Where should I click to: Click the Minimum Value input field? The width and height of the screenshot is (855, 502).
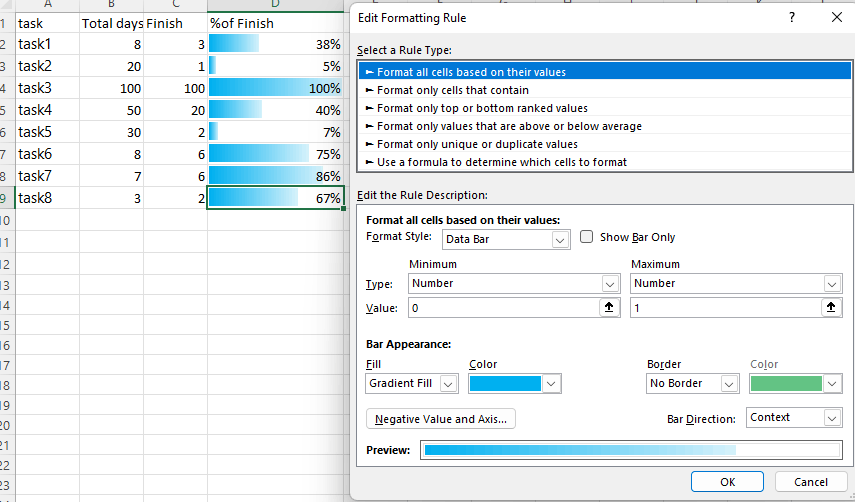[x=504, y=308]
